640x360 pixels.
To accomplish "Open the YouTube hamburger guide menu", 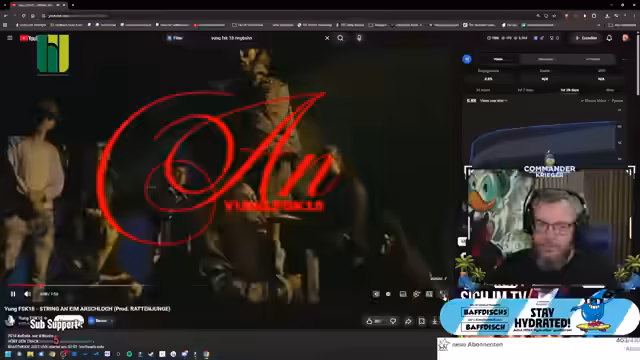I will (10, 38).
